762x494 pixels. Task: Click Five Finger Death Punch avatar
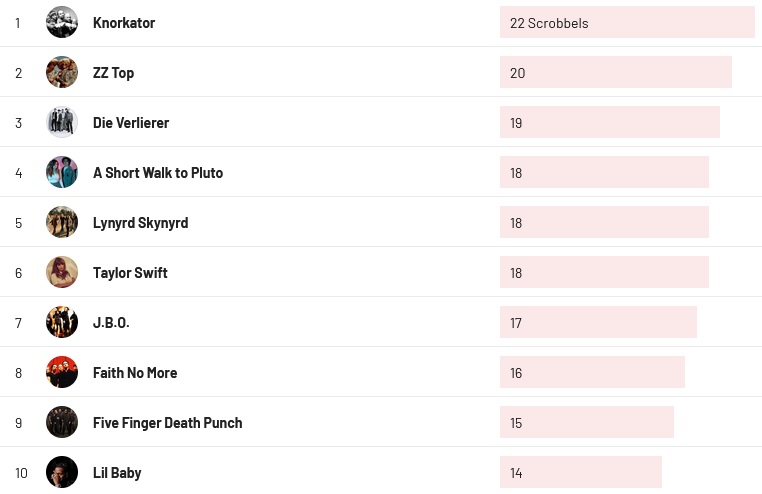pos(62,422)
